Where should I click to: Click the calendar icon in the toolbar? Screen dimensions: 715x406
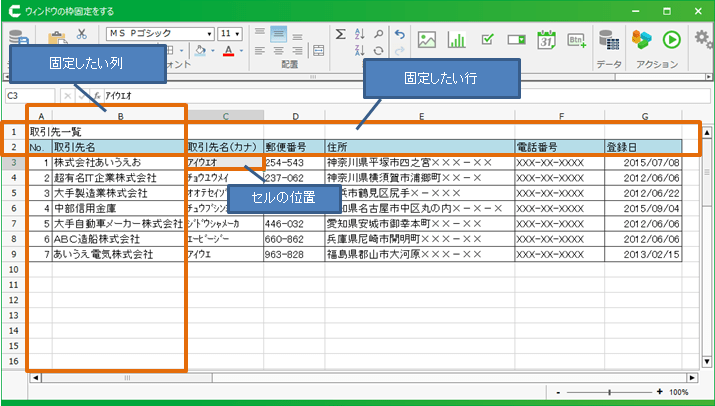[x=546, y=40]
